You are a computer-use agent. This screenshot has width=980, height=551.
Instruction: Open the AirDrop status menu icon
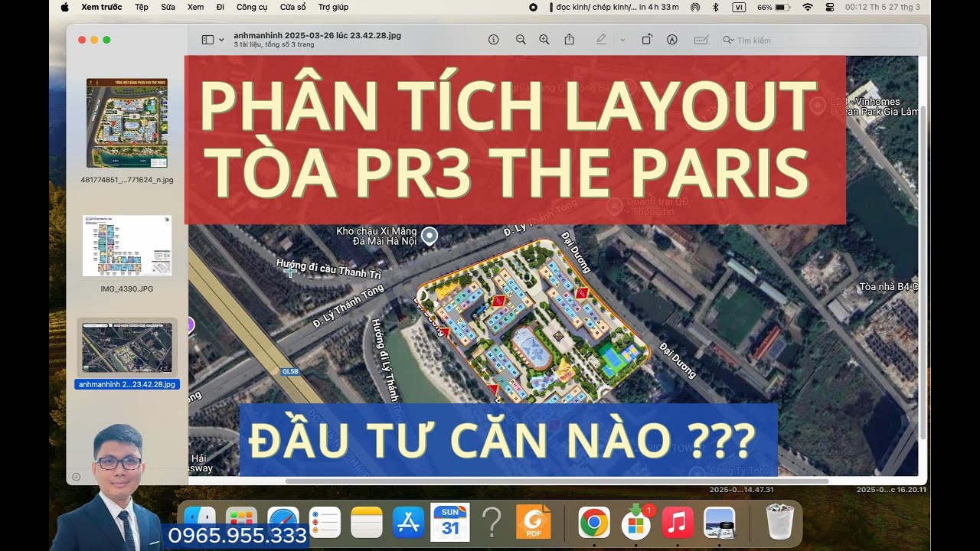[695, 7]
